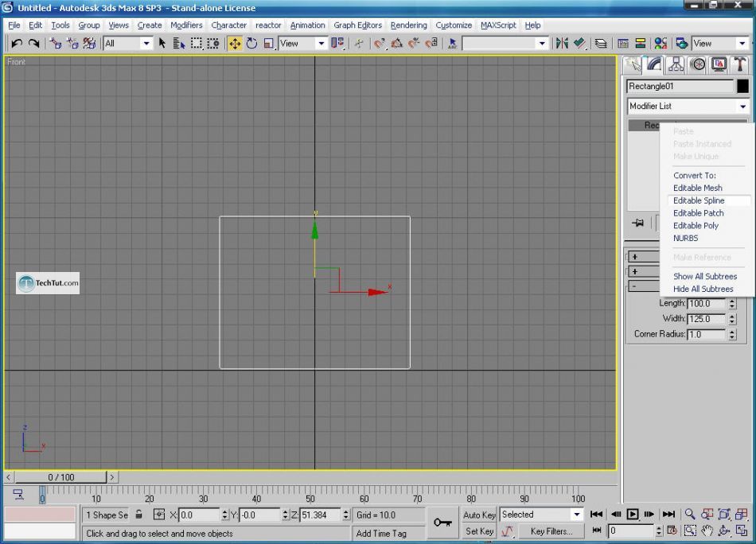
Task: Activate the Select and Link tool
Action: [56, 44]
